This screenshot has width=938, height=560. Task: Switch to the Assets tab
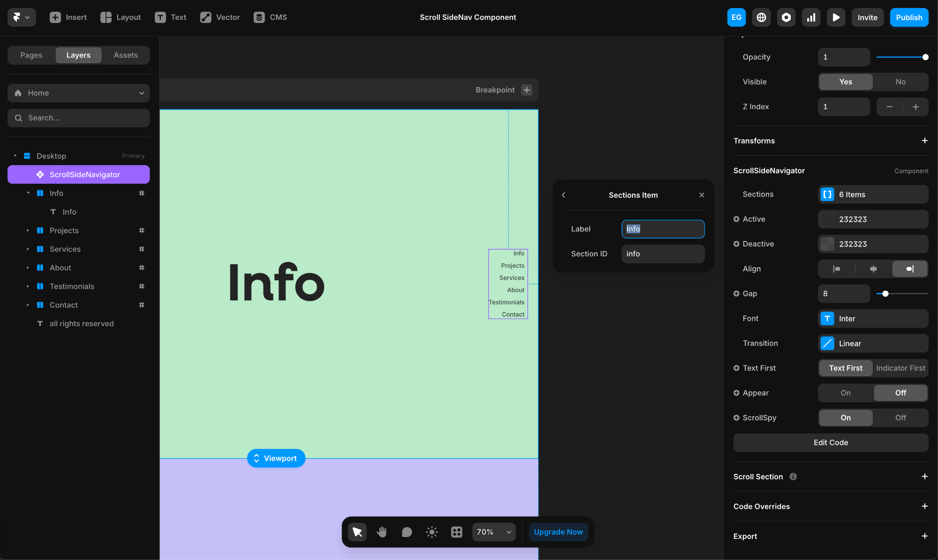126,55
